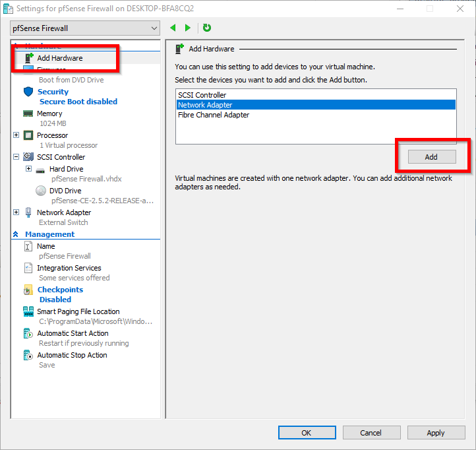Click the OK button
This screenshot has height=450, width=476.
[x=307, y=433]
